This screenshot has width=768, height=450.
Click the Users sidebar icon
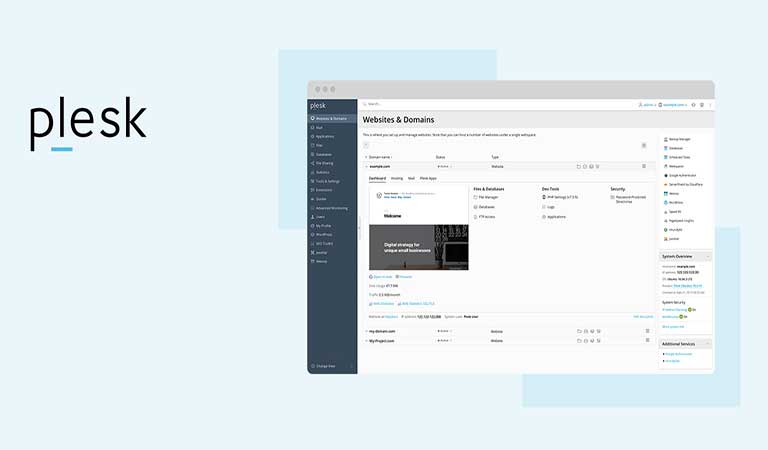pyautogui.click(x=312, y=216)
